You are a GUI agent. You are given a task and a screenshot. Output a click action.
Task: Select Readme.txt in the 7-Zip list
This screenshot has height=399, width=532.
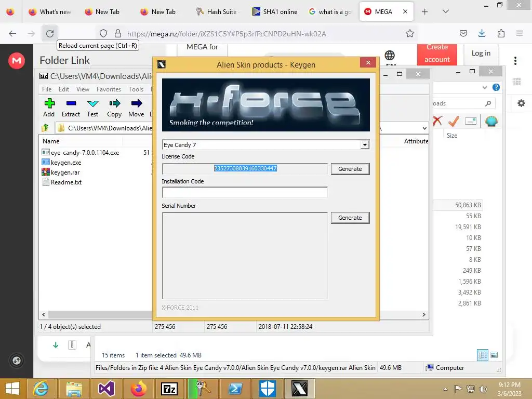[66, 182]
